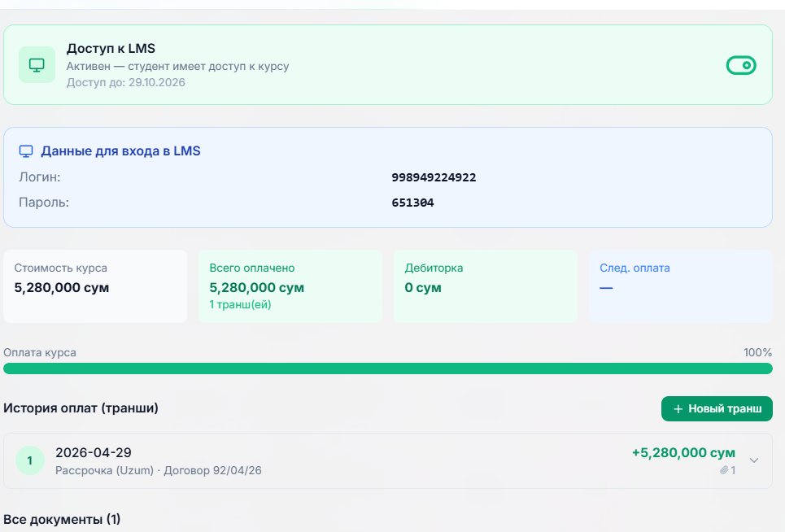
Task: Click the Пароль: label
Action: pyautogui.click(x=44, y=203)
